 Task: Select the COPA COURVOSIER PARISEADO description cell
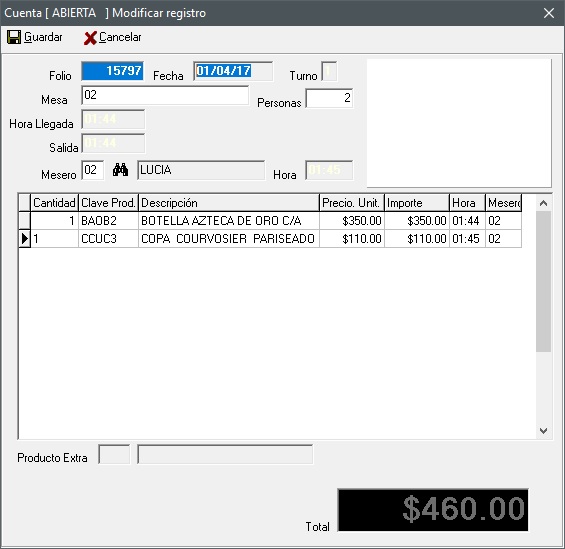click(229, 238)
